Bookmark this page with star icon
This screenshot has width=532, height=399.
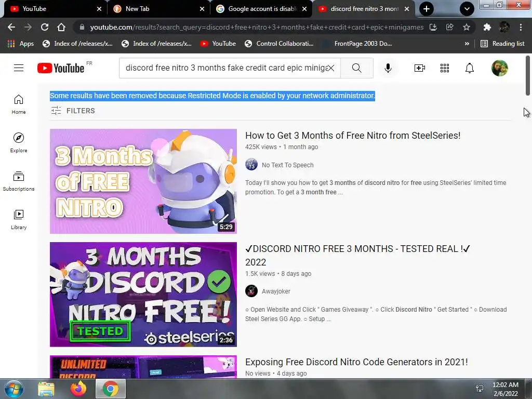[x=467, y=27]
